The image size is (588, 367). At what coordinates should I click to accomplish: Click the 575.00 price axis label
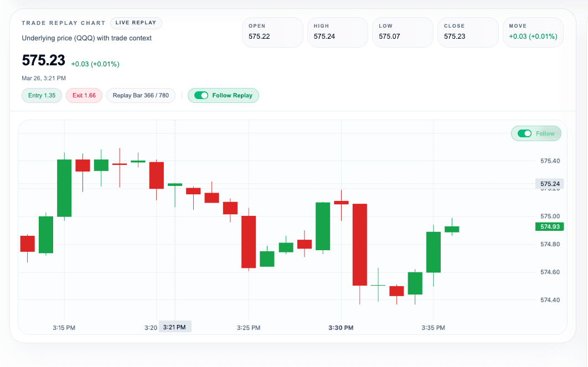(x=550, y=216)
